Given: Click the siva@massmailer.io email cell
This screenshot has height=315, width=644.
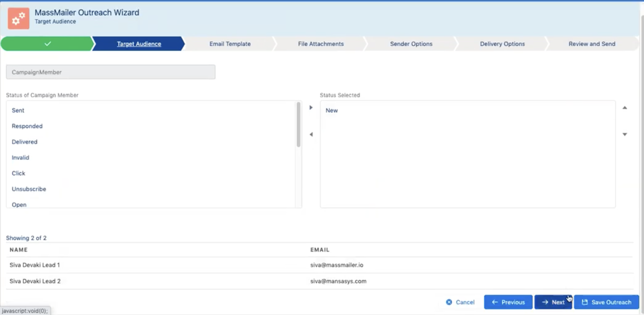Looking at the screenshot, I should click(x=337, y=265).
